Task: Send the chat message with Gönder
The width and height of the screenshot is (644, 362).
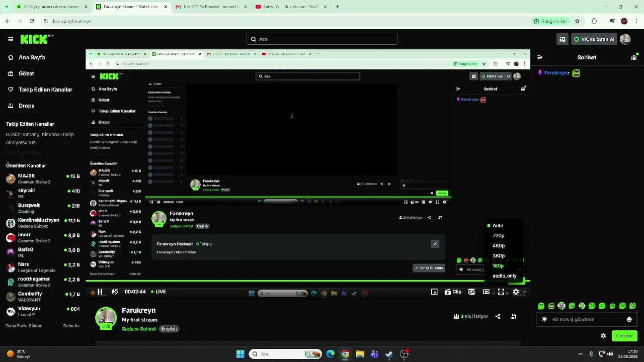Action: [x=624, y=336]
